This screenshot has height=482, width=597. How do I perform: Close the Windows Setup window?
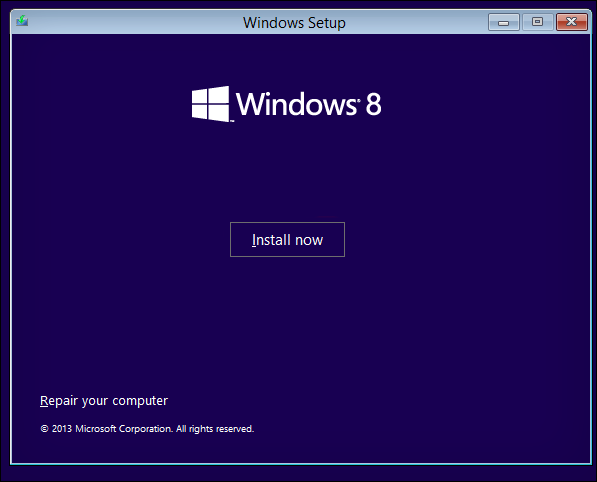pyautogui.click(x=571, y=22)
